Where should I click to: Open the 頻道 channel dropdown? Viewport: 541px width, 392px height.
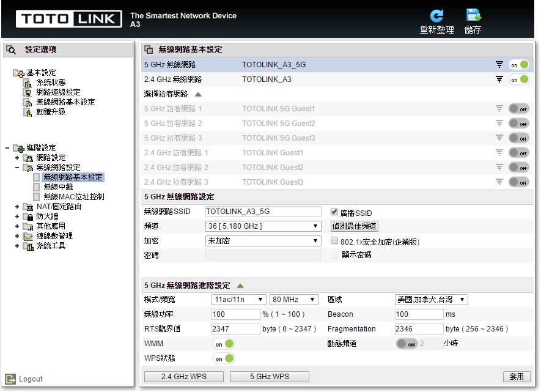click(x=263, y=226)
